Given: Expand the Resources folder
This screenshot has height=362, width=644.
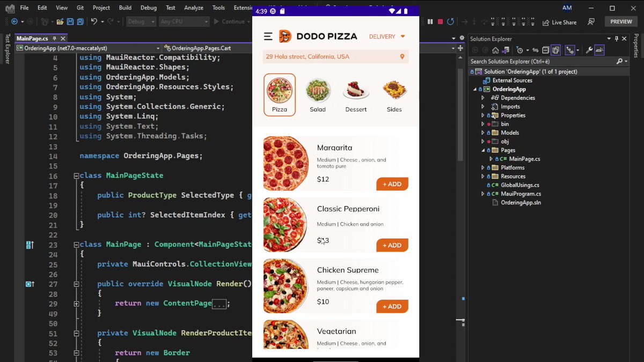Looking at the screenshot, I should tap(483, 176).
